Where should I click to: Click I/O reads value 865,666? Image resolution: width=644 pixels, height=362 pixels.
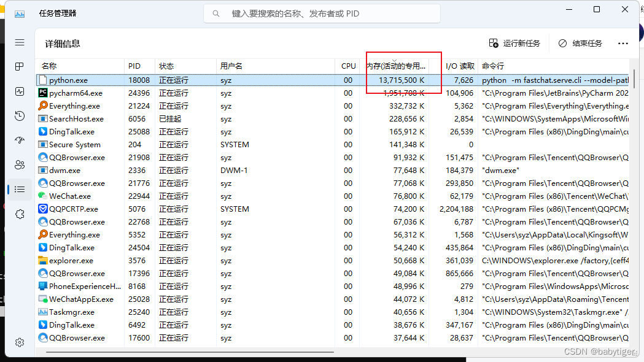(x=459, y=274)
